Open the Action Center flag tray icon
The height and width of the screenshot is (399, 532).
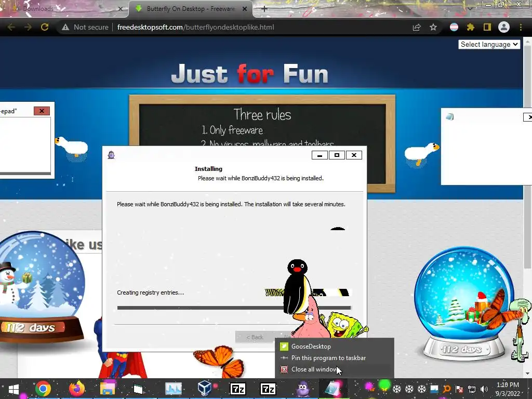coord(459,389)
